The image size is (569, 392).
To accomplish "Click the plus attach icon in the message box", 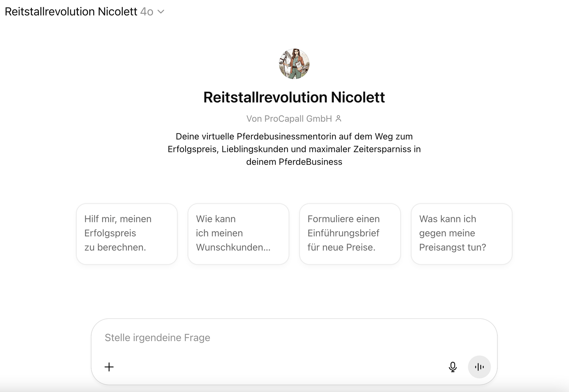I will click(x=109, y=367).
